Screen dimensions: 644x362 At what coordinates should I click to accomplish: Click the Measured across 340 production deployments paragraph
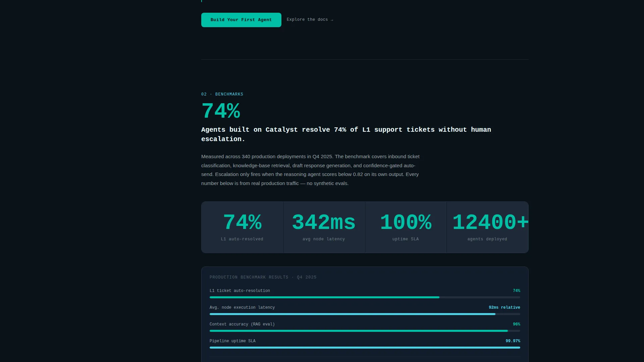[310, 170]
